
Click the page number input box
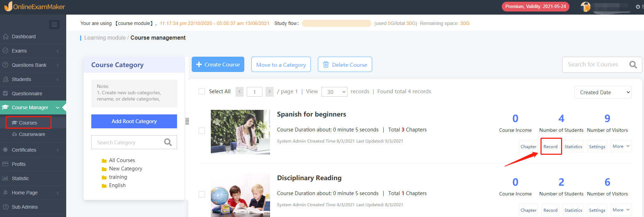tap(254, 92)
